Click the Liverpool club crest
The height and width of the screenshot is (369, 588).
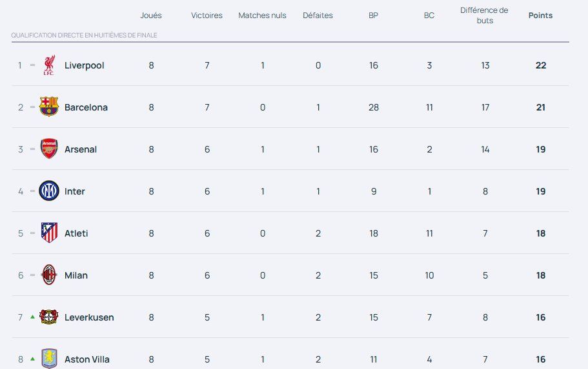click(49, 65)
